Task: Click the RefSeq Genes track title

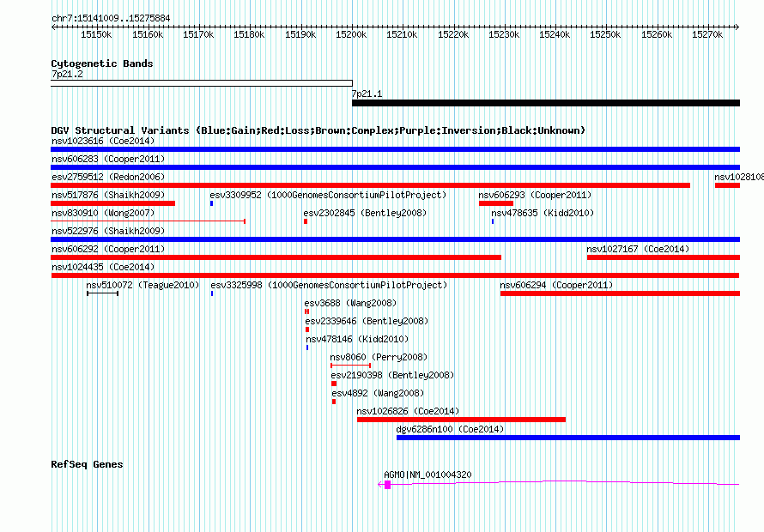Action: [x=87, y=464]
